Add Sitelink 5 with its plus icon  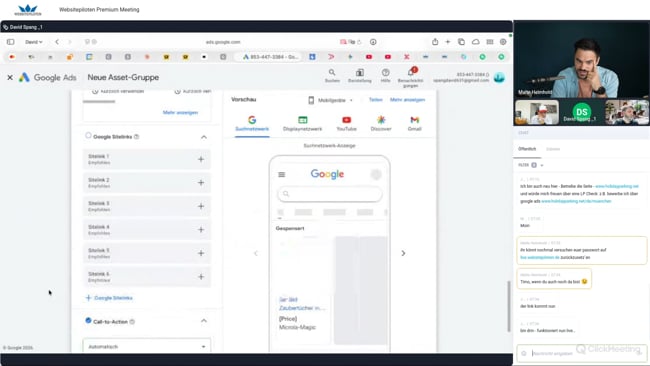tap(201, 253)
